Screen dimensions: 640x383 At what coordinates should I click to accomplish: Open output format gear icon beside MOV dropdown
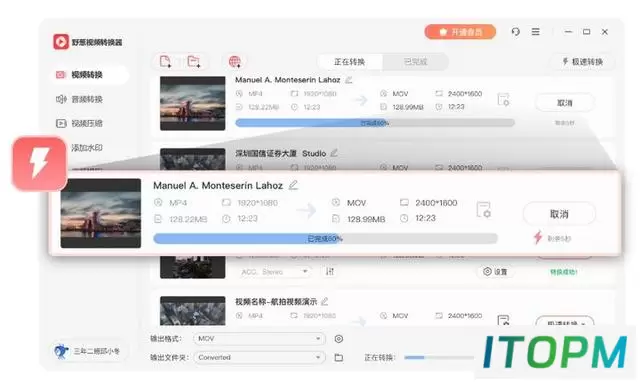point(338,338)
